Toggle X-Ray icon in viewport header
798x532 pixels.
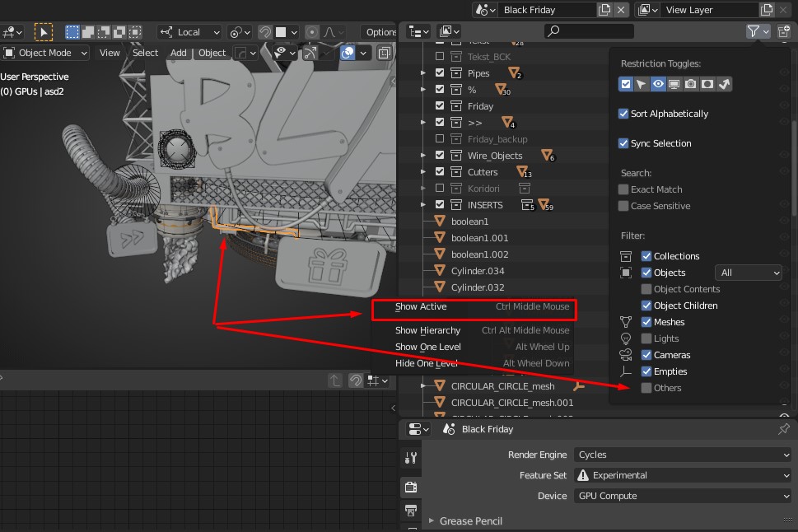tap(385, 53)
